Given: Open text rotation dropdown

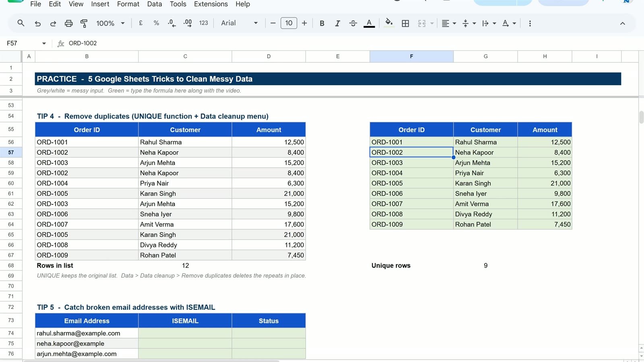Looking at the screenshot, I should (x=509, y=23).
